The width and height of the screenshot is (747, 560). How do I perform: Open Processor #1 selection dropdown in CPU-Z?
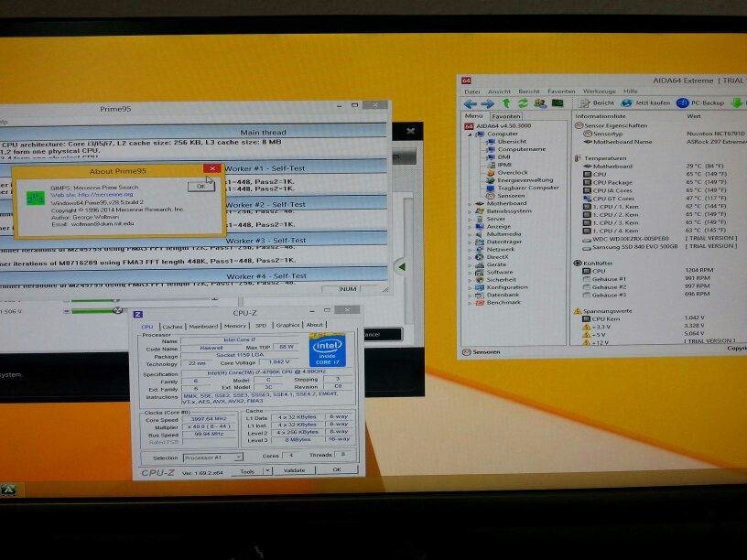[213, 458]
